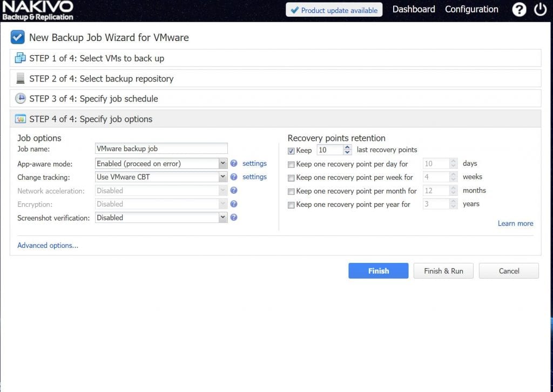Expand the Screenshot verification dropdown
The image size is (553, 392).
coord(223,218)
